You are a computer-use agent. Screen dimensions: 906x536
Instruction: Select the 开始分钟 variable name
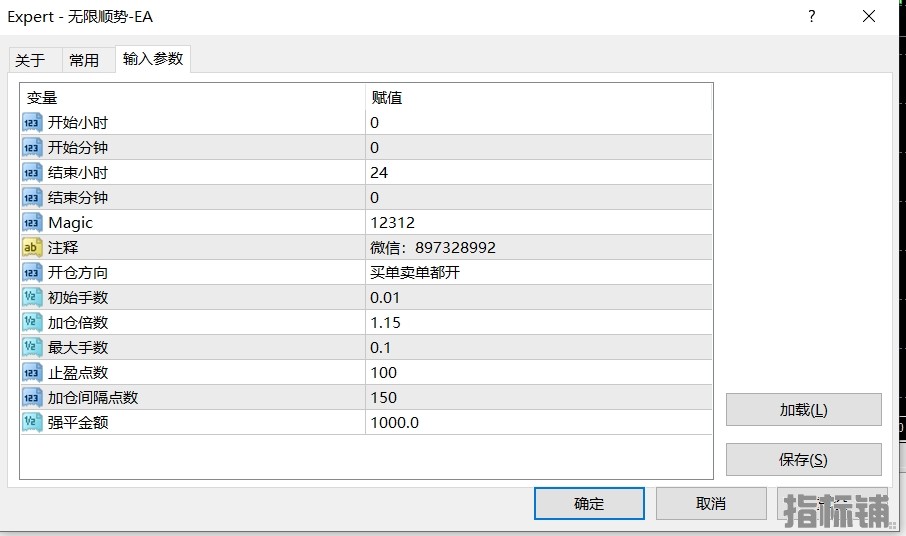(x=78, y=147)
